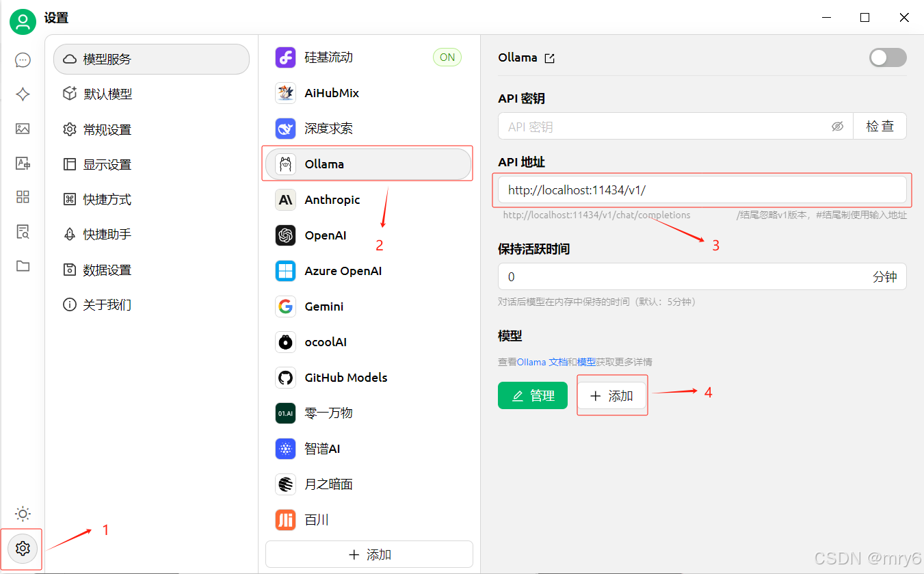
Task: Select the Anthropic provider
Action: tap(369, 200)
